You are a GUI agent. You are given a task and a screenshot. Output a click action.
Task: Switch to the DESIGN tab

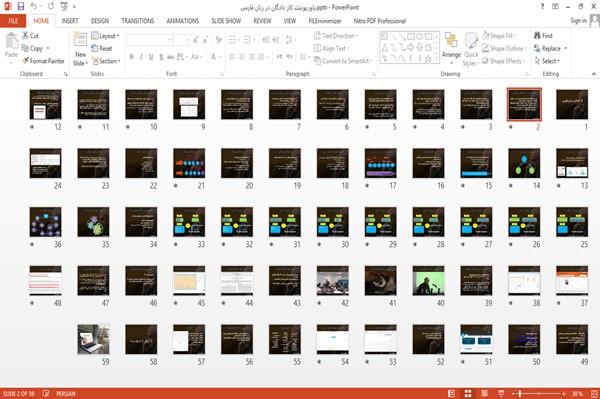click(99, 21)
